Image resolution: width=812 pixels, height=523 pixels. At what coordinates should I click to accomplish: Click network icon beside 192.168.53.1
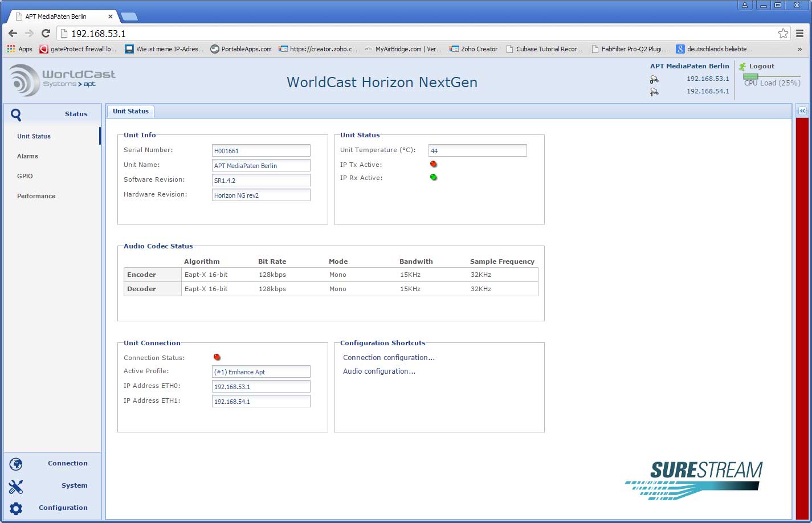point(654,79)
